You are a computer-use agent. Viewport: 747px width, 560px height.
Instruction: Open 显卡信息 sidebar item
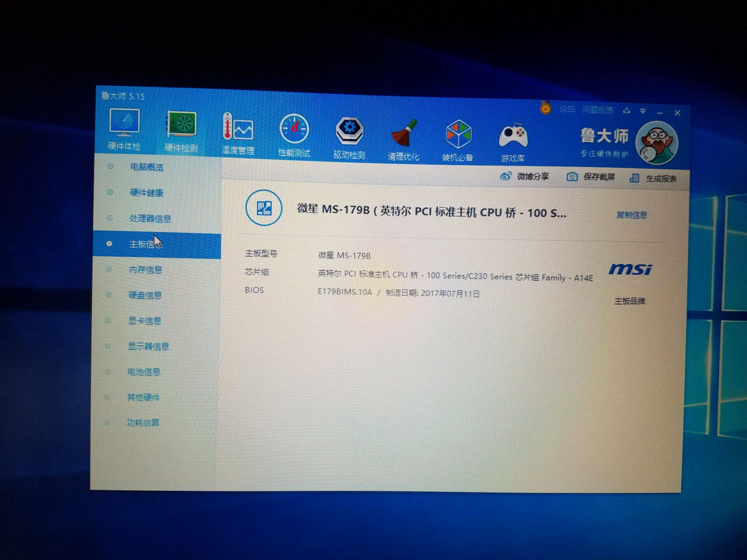tap(144, 321)
